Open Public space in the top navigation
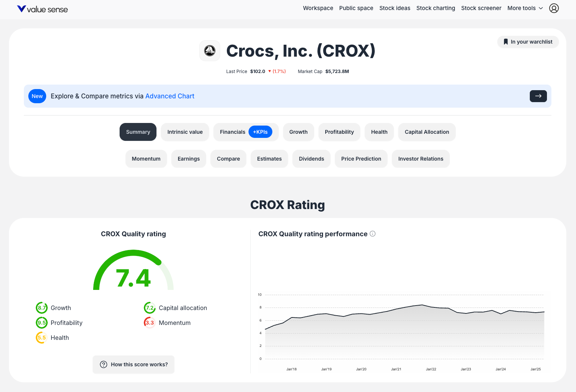 tap(356, 8)
